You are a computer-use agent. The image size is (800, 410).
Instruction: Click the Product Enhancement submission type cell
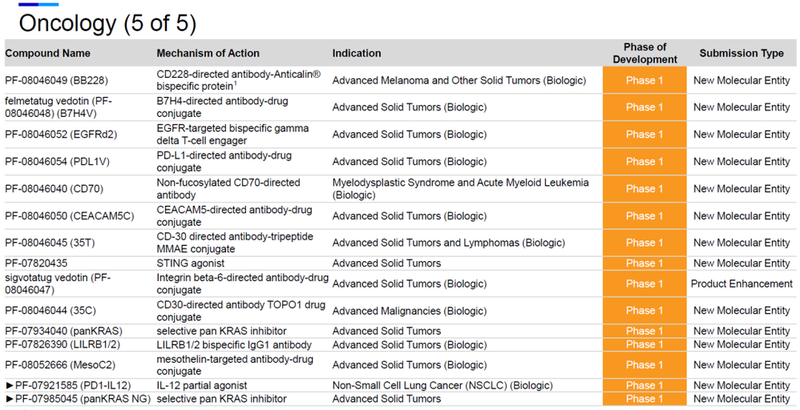pyautogui.click(x=741, y=283)
